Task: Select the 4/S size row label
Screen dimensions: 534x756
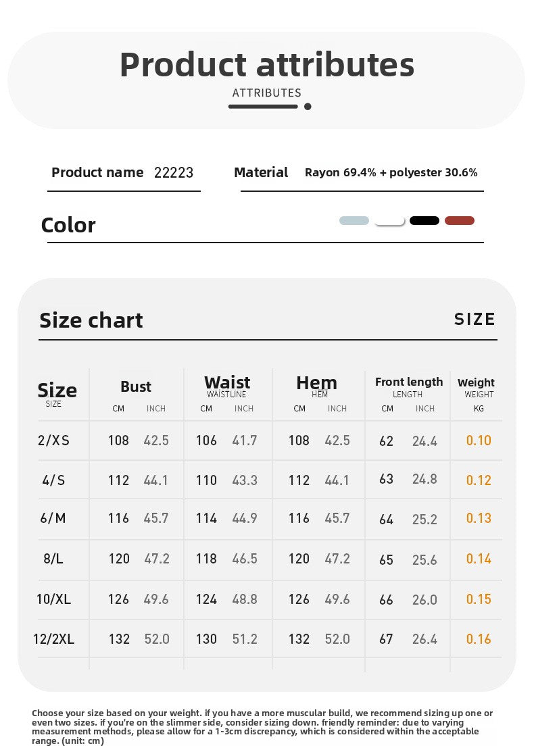Action: coord(53,480)
